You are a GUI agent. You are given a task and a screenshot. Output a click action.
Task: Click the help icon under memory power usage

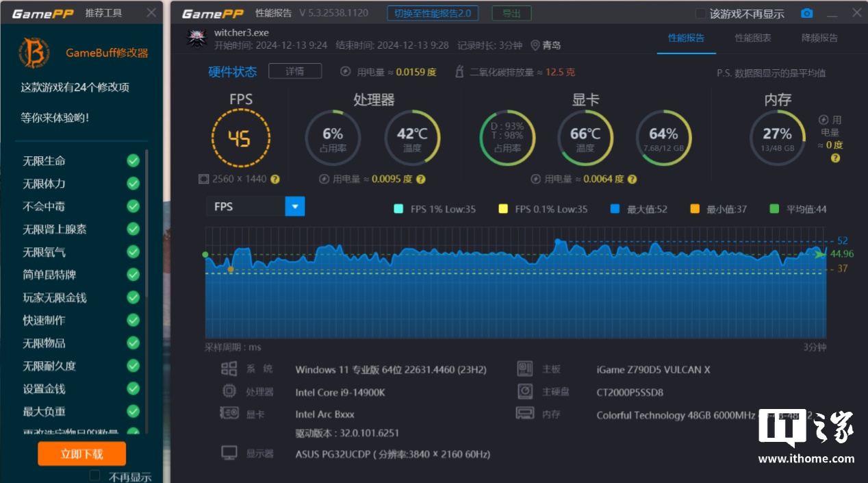coord(835,158)
